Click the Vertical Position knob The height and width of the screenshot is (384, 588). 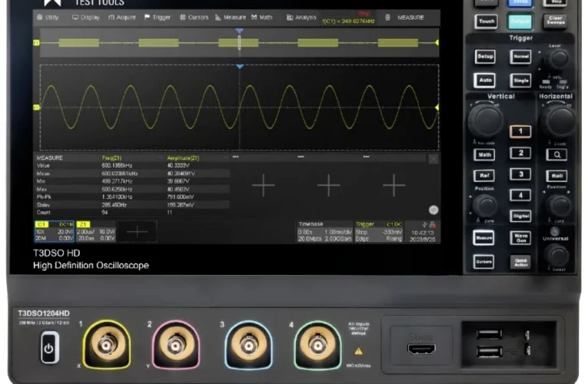click(x=486, y=206)
